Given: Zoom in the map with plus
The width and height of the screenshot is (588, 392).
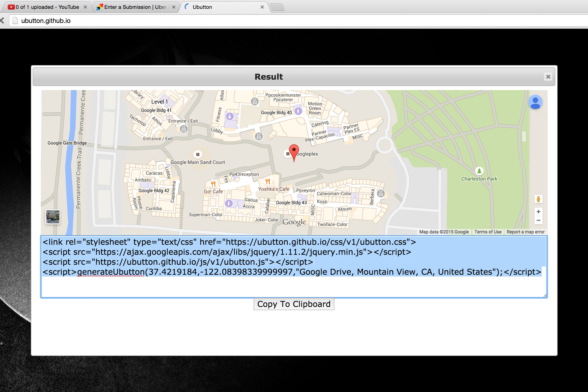Looking at the screenshot, I should pos(538,212).
